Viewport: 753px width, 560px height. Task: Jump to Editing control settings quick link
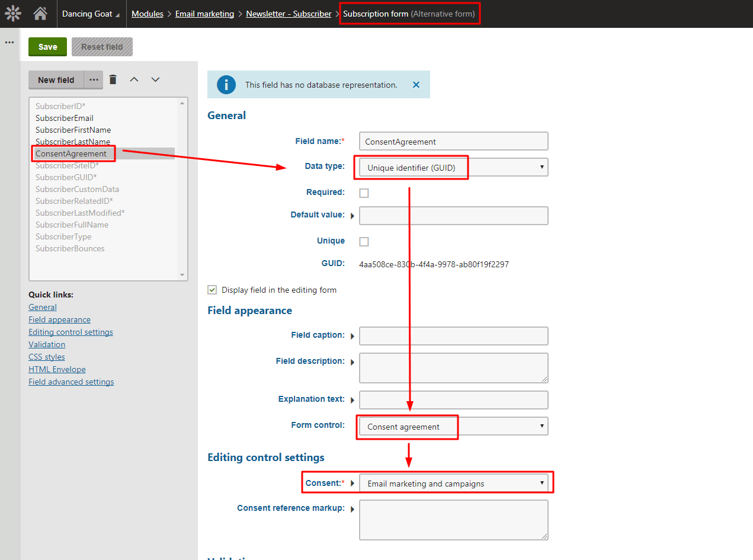click(71, 332)
